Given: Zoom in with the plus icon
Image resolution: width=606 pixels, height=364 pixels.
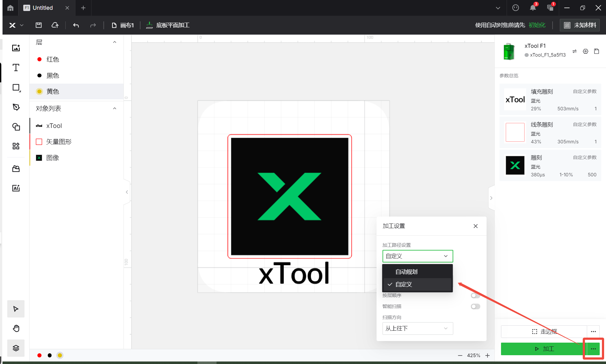Looking at the screenshot, I should tap(488, 356).
